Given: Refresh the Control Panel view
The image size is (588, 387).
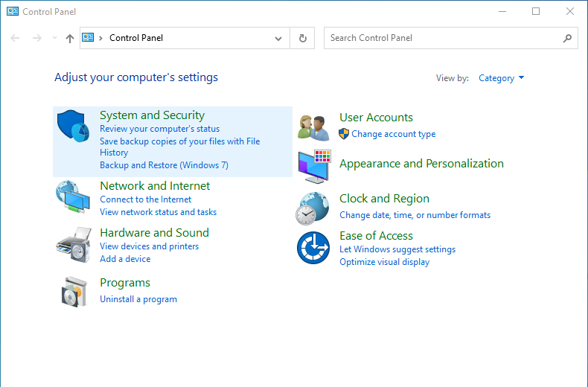Looking at the screenshot, I should pyautogui.click(x=303, y=38).
